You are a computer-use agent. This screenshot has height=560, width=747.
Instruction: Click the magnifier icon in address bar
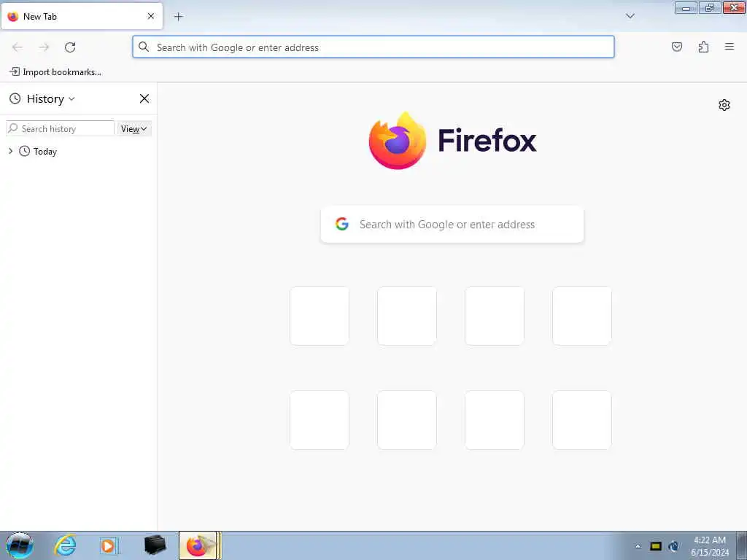click(x=144, y=47)
